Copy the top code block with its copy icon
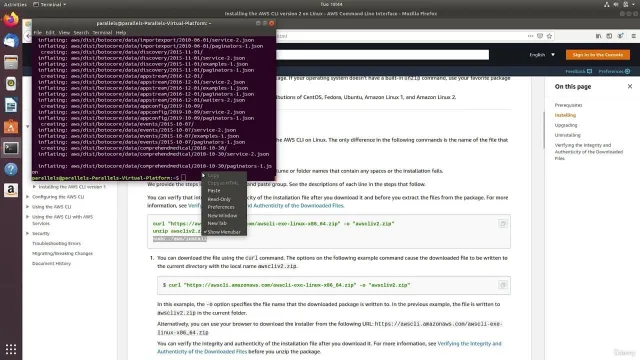The image size is (640, 360). click(x=503, y=224)
